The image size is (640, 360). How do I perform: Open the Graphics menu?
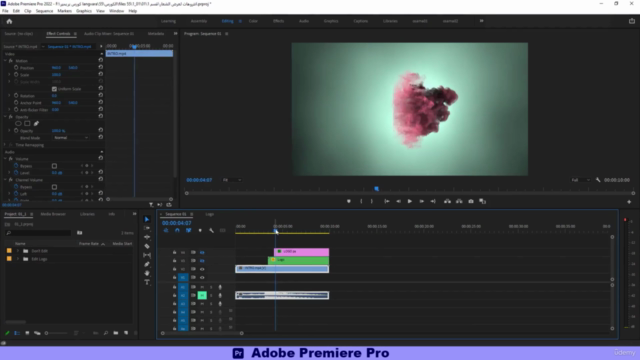(84, 11)
